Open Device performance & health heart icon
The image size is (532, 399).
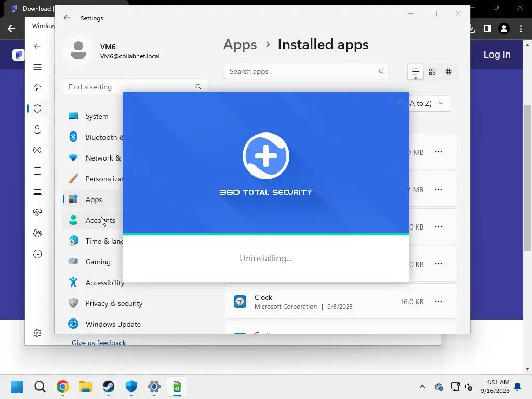pos(37,212)
